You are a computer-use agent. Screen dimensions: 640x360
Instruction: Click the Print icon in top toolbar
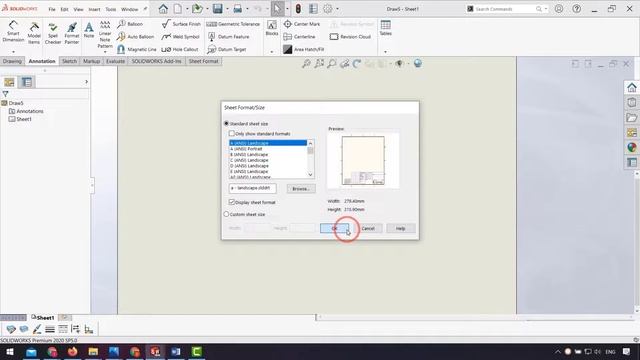tap(238, 9)
